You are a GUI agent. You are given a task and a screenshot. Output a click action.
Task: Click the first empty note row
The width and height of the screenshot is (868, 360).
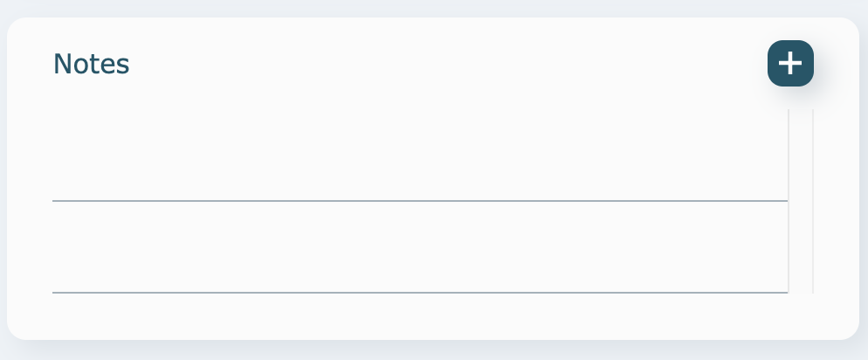(x=419, y=156)
